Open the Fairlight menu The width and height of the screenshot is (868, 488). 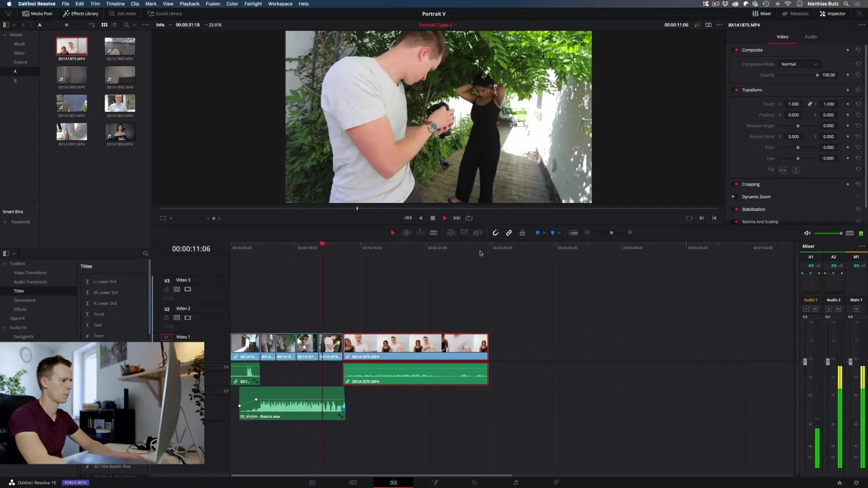(x=253, y=4)
